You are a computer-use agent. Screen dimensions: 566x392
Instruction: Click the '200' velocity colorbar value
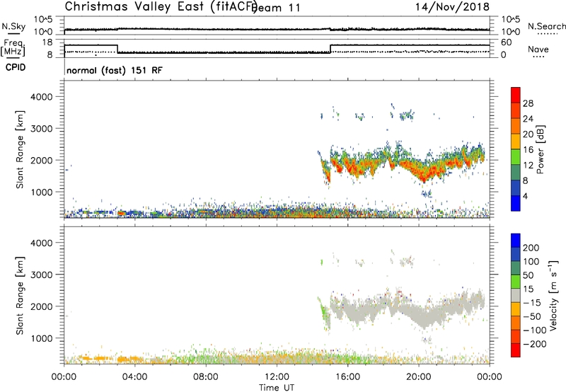click(x=531, y=248)
